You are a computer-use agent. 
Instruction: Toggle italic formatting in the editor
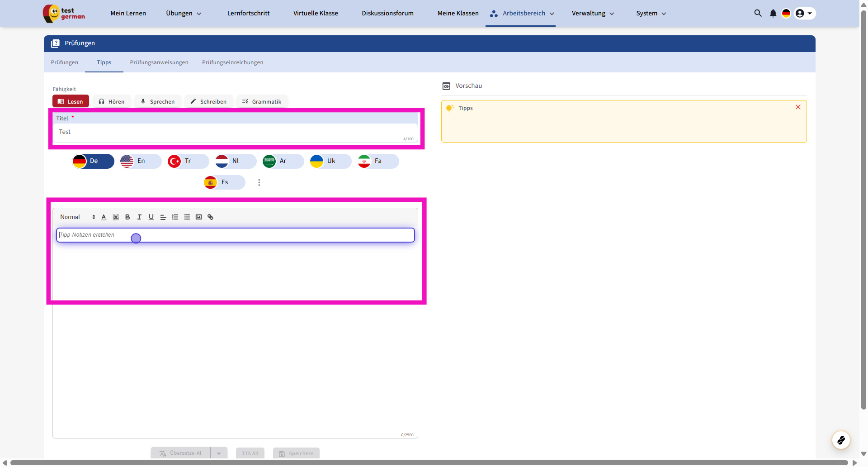click(x=139, y=217)
